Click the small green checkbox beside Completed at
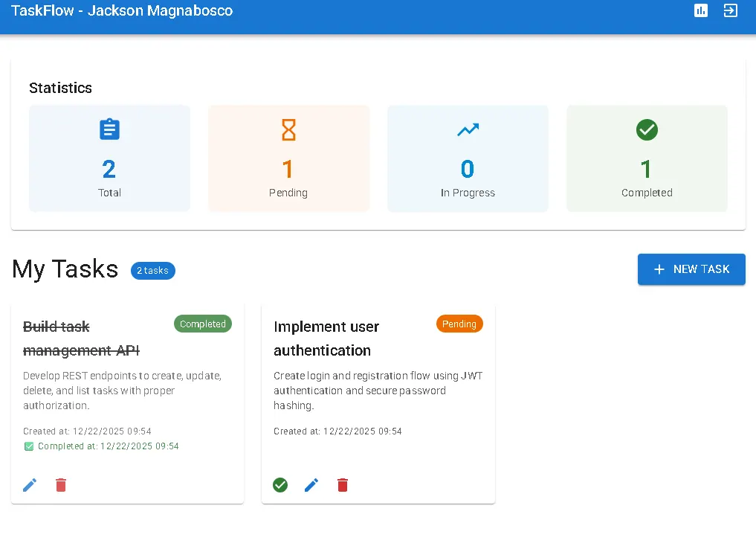 tap(29, 446)
